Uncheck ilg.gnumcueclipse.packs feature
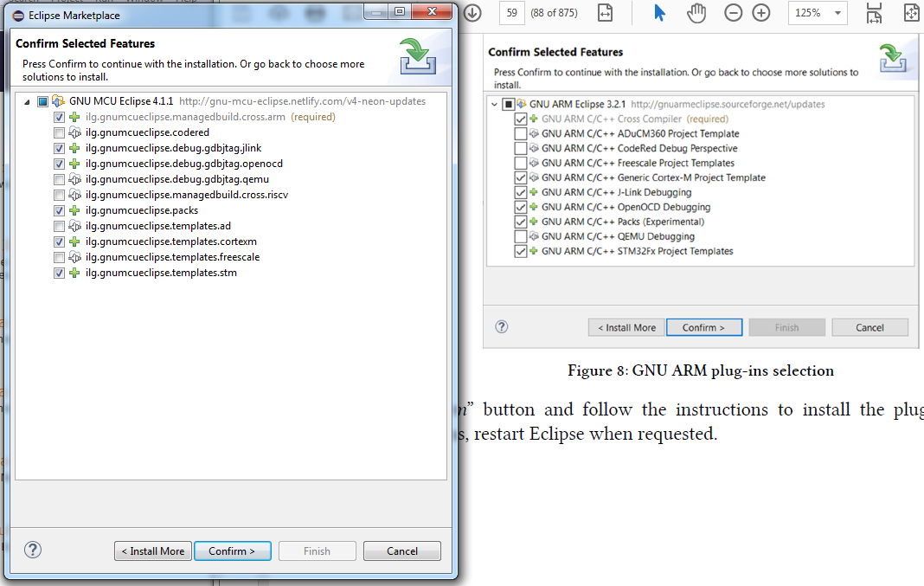Viewport: 924px width, 586px height. coord(59,210)
